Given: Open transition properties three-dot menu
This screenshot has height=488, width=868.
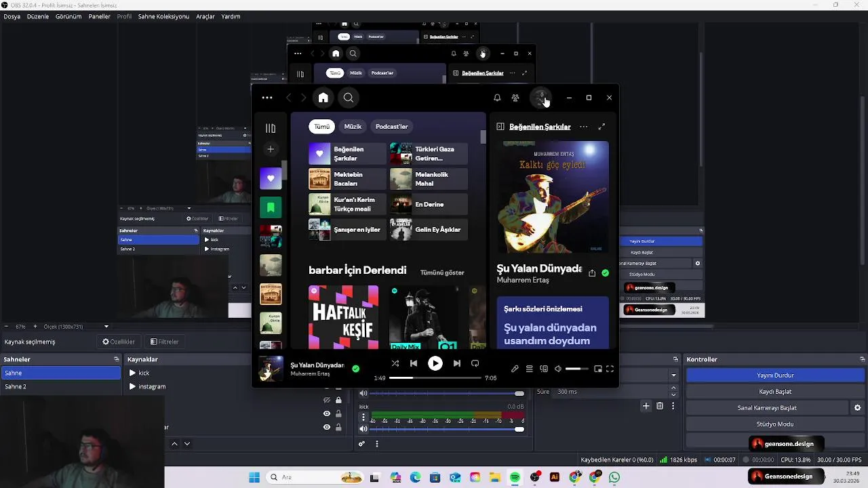Looking at the screenshot, I should coord(673,406).
